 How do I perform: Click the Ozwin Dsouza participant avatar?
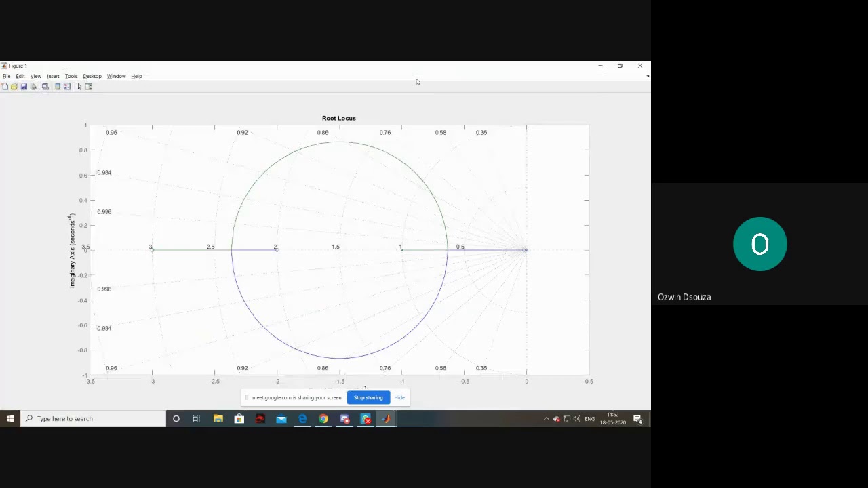click(759, 244)
